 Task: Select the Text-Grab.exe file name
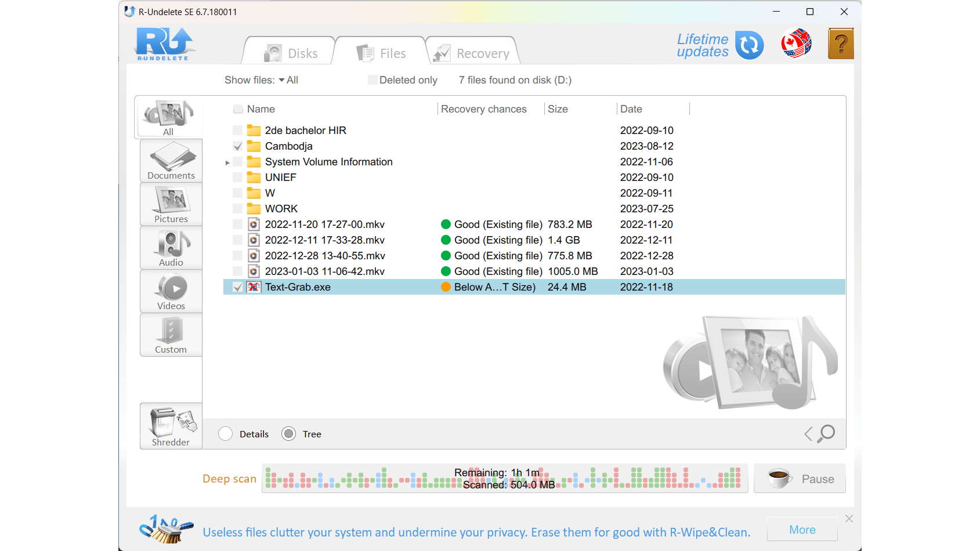(298, 287)
